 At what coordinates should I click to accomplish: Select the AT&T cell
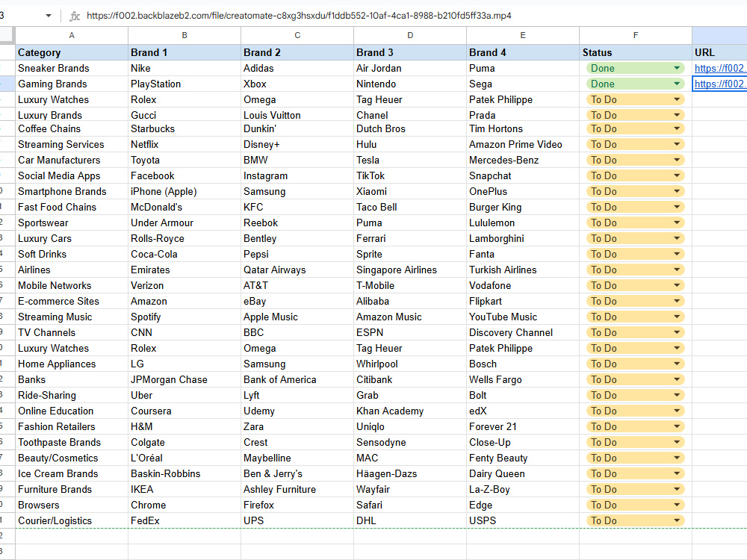pyautogui.click(x=297, y=285)
